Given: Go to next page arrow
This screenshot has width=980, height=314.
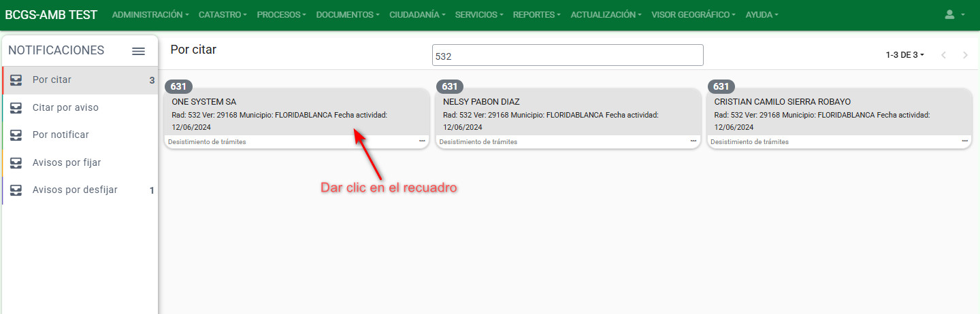Looking at the screenshot, I should coord(965,55).
